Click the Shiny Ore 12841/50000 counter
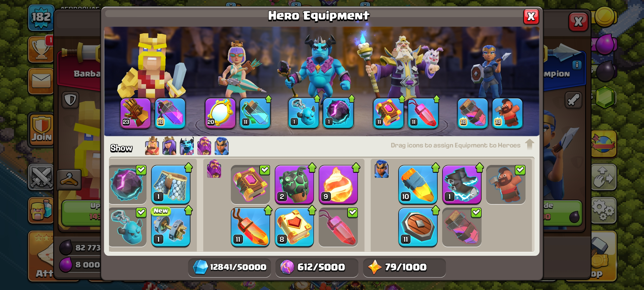Screen dimensions: 644x290 [x=229, y=267]
